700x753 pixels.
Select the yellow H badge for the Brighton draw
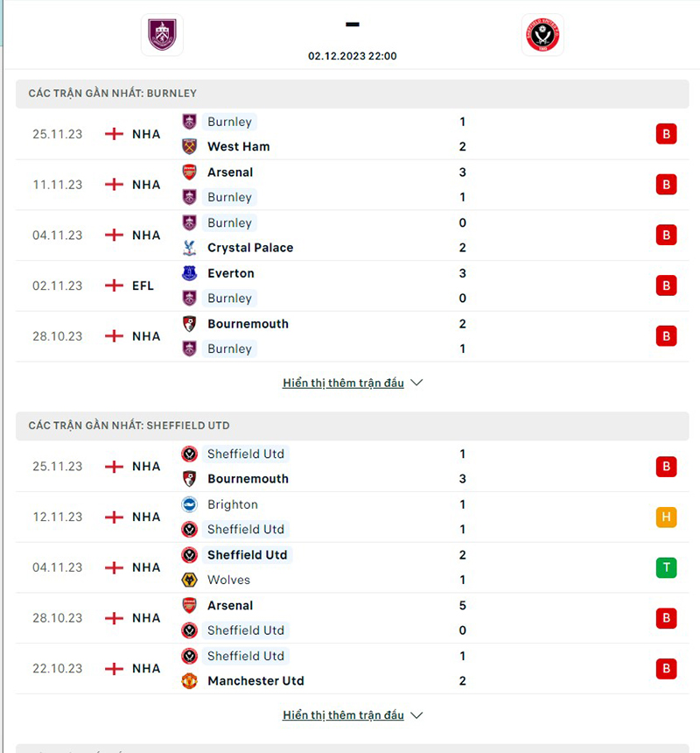coord(666,517)
